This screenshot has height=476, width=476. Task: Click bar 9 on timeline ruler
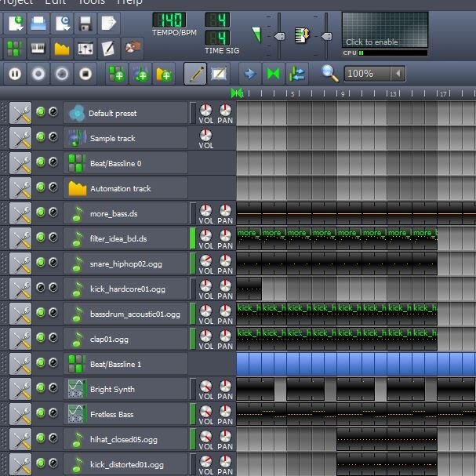[x=343, y=94]
